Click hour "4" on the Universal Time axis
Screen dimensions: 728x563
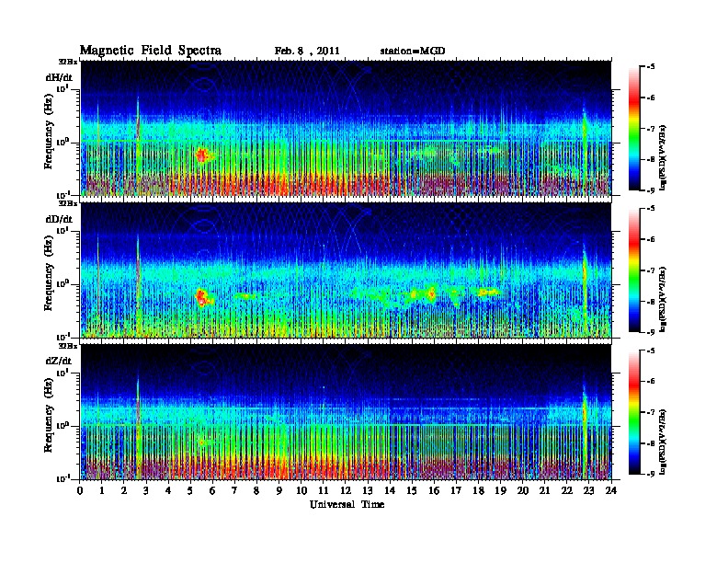coord(168,490)
